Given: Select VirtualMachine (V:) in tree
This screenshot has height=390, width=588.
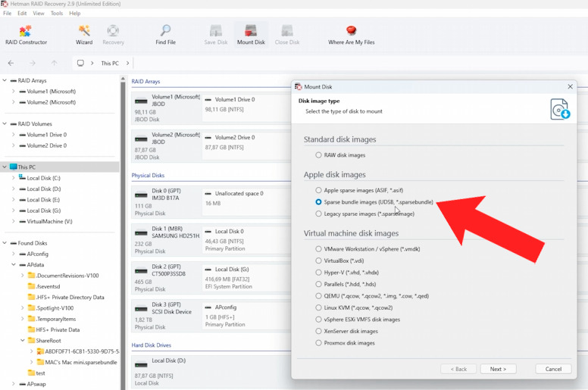Looking at the screenshot, I should point(45,221).
